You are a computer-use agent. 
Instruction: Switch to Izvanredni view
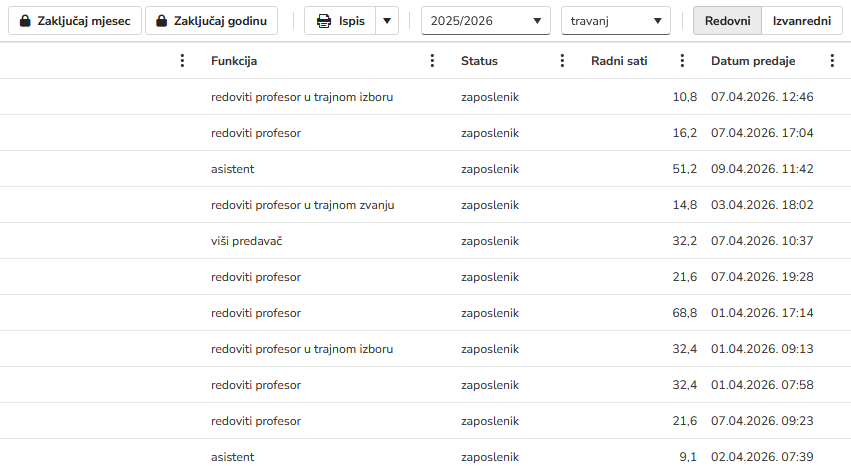[801, 21]
